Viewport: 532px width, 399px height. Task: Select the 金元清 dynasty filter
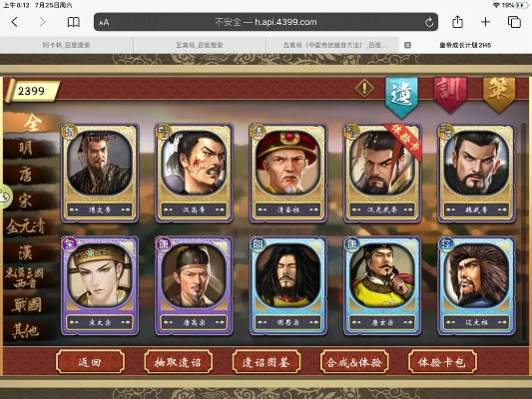[26, 226]
